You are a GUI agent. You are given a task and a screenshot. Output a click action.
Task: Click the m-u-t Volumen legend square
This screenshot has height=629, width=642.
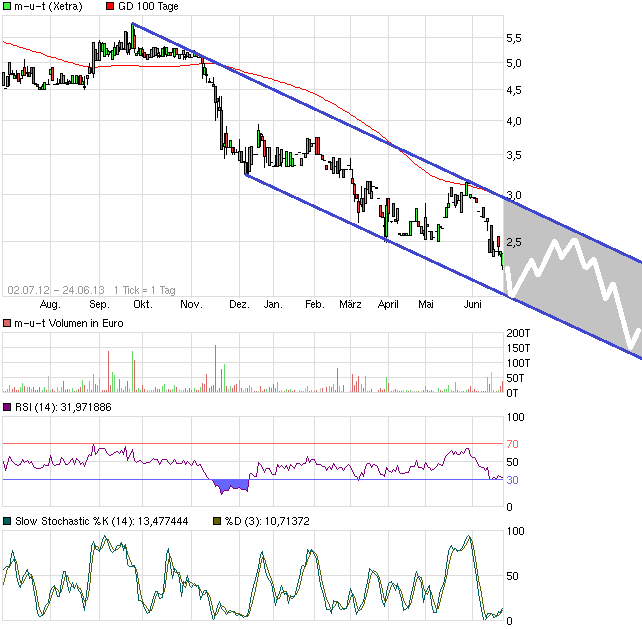click(x=8, y=323)
